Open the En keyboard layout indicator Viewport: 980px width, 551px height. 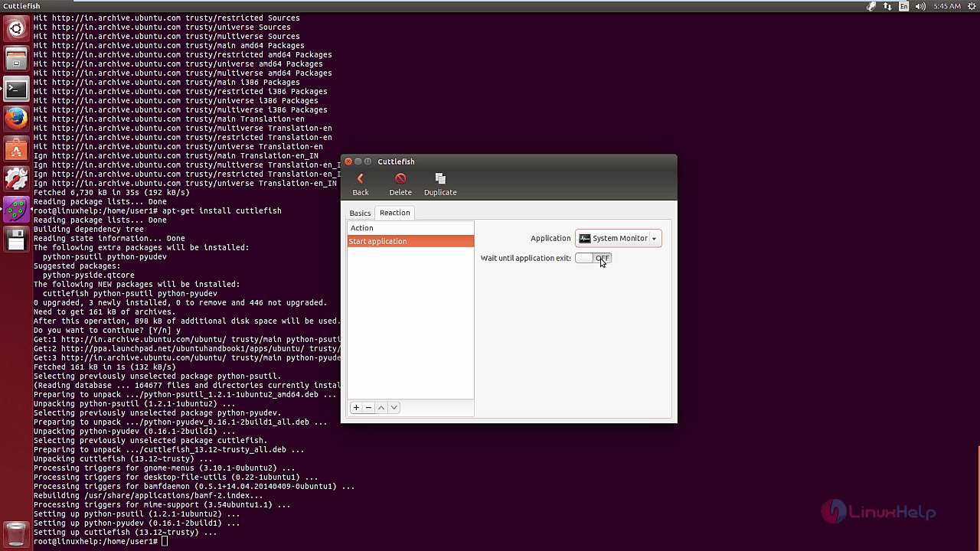[904, 6]
